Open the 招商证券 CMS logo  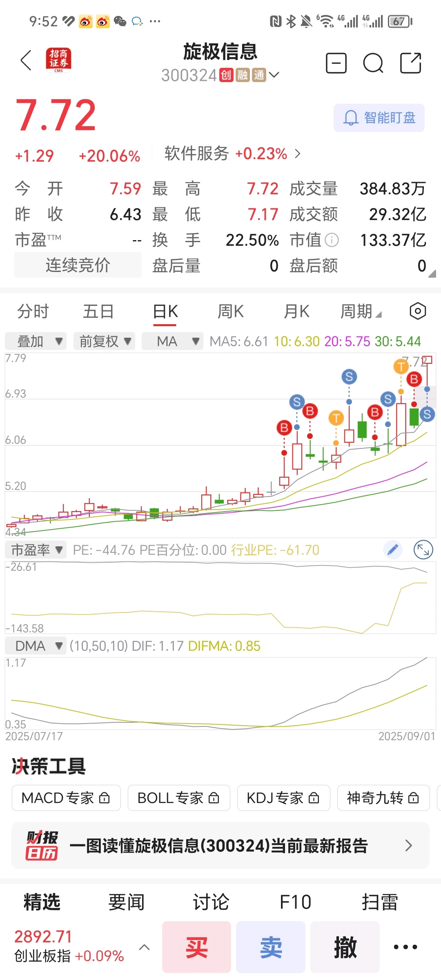click(x=58, y=60)
